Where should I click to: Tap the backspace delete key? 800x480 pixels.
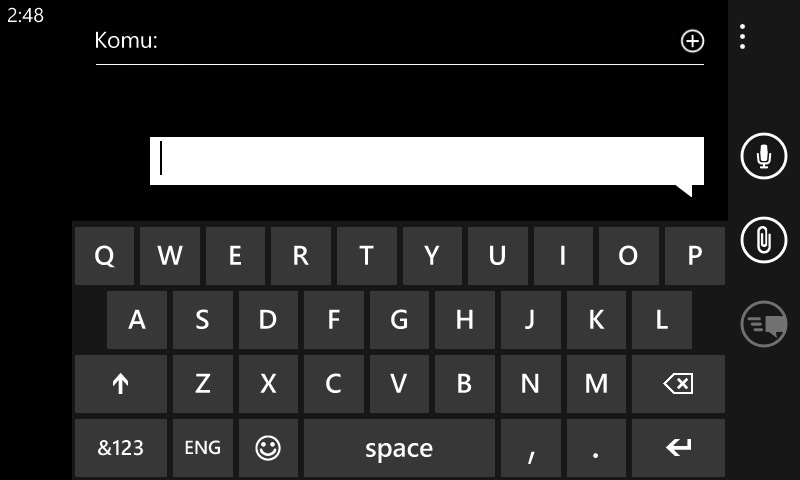pyautogui.click(x=678, y=384)
